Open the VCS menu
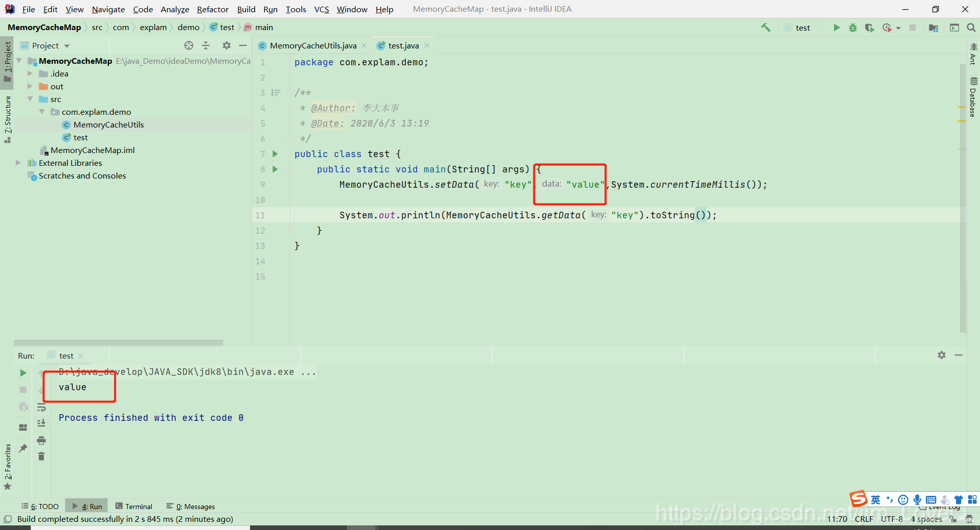980x530 pixels. 322,9
